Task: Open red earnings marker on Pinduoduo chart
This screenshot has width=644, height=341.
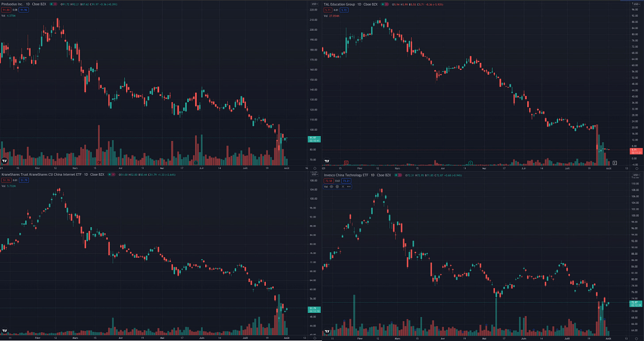Action: click(99, 163)
